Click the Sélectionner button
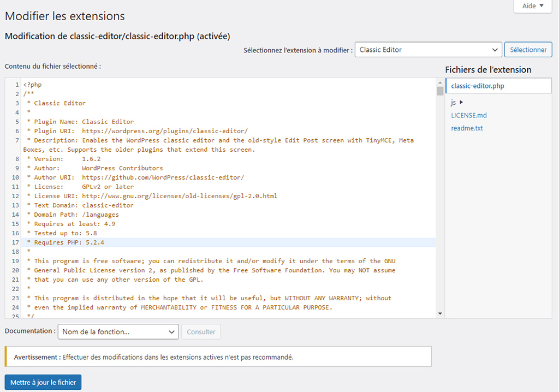The image size is (559, 392). coord(528,50)
